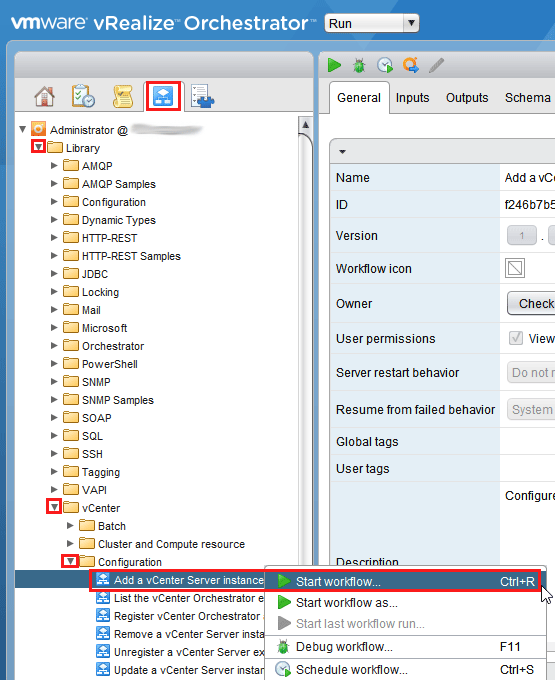Click the List the vCenter Orchestrator workflow icon
Viewport: 555px width, 680px height.
103,598
